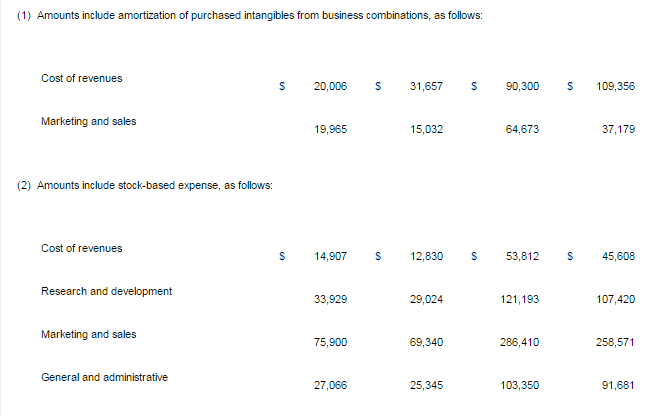This screenshot has width=671, height=416.
Task: Click the 29,024 research and development value
Action: (x=426, y=299)
